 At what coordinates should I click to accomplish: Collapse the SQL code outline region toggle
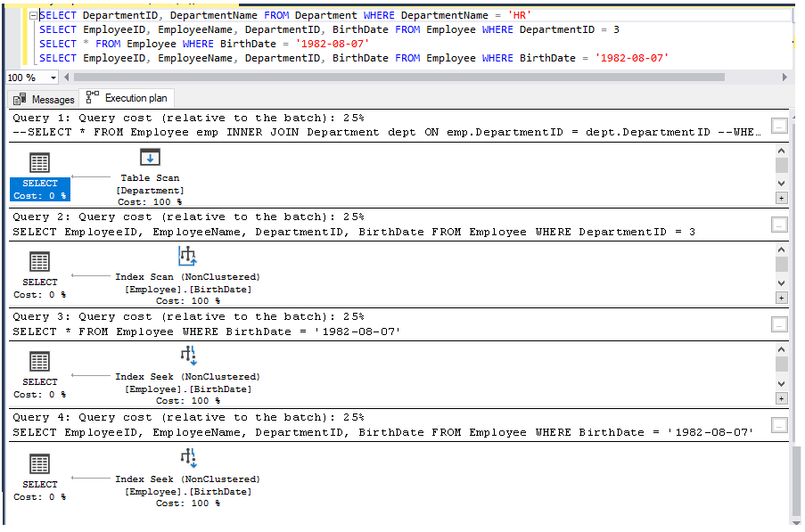(33, 16)
